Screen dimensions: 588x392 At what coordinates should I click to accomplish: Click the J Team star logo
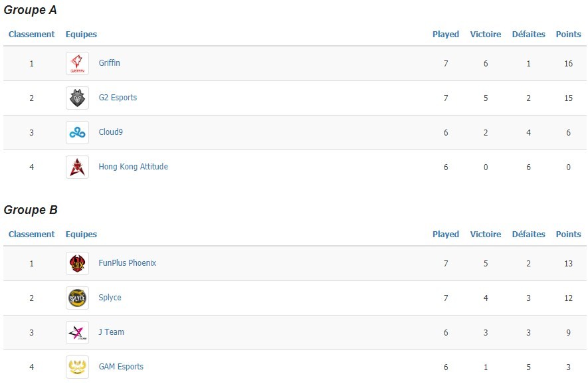tap(77, 332)
